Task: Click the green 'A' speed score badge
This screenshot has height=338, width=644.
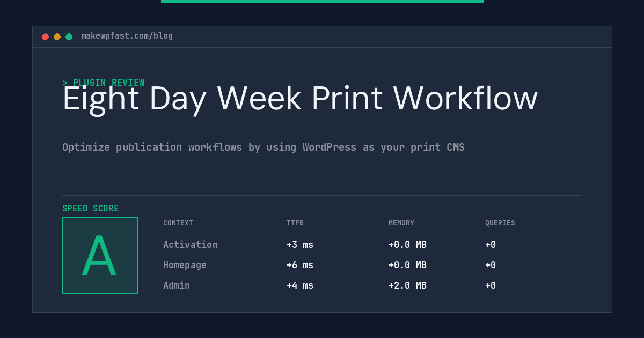Action: pos(100,255)
